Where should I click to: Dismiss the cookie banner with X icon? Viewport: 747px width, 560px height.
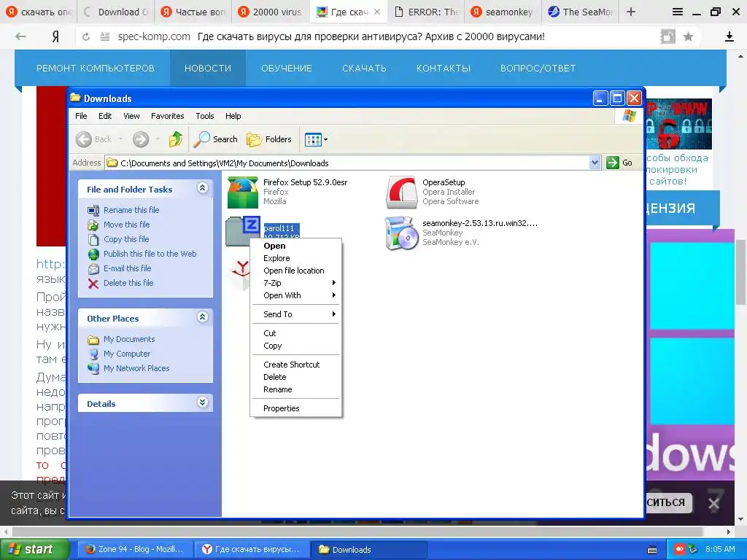point(713,504)
